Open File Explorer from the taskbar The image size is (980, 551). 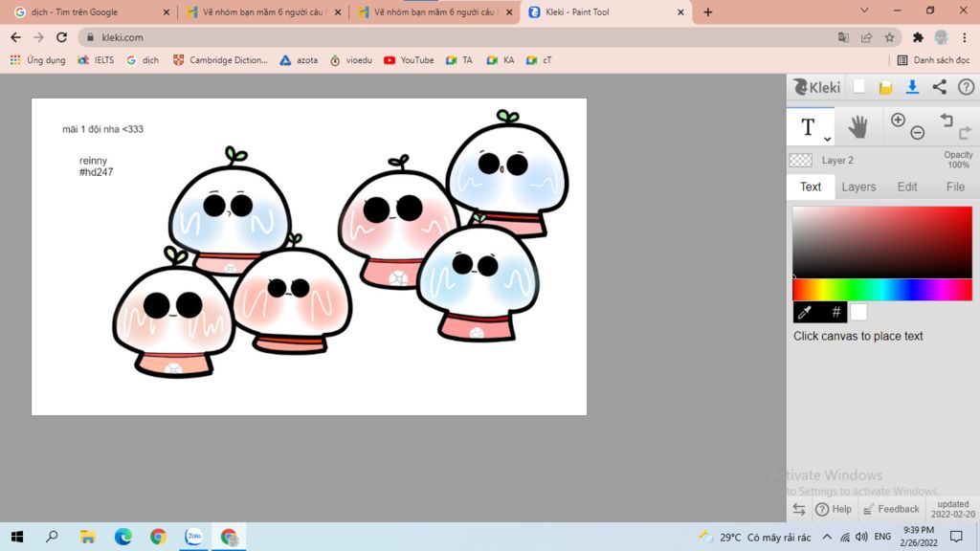[87, 537]
